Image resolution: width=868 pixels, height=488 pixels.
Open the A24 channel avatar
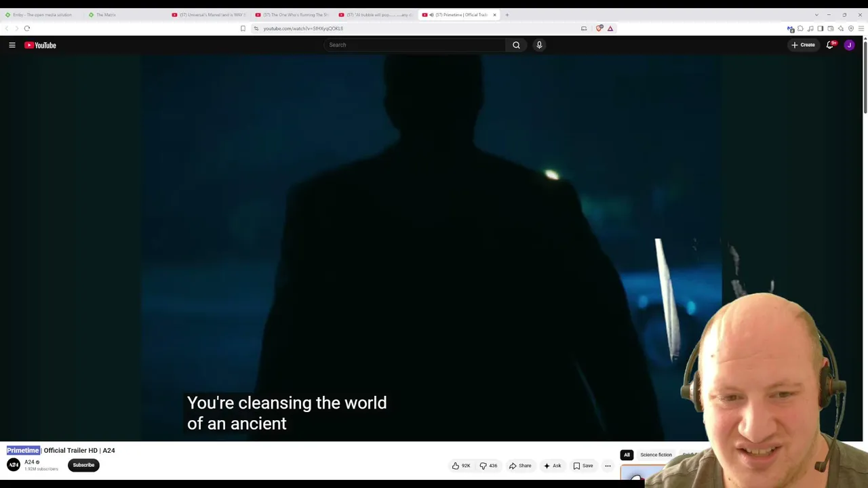(14, 464)
